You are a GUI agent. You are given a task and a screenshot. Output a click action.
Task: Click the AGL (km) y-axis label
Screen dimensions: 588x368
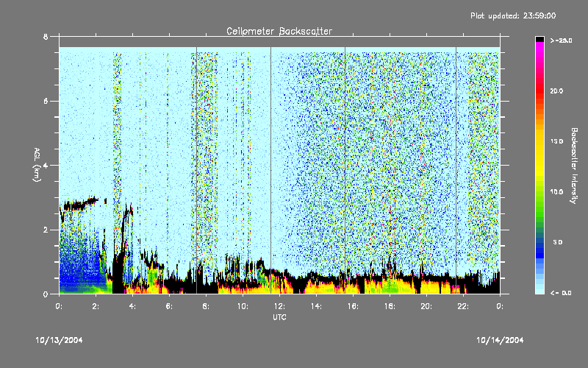coord(37,165)
